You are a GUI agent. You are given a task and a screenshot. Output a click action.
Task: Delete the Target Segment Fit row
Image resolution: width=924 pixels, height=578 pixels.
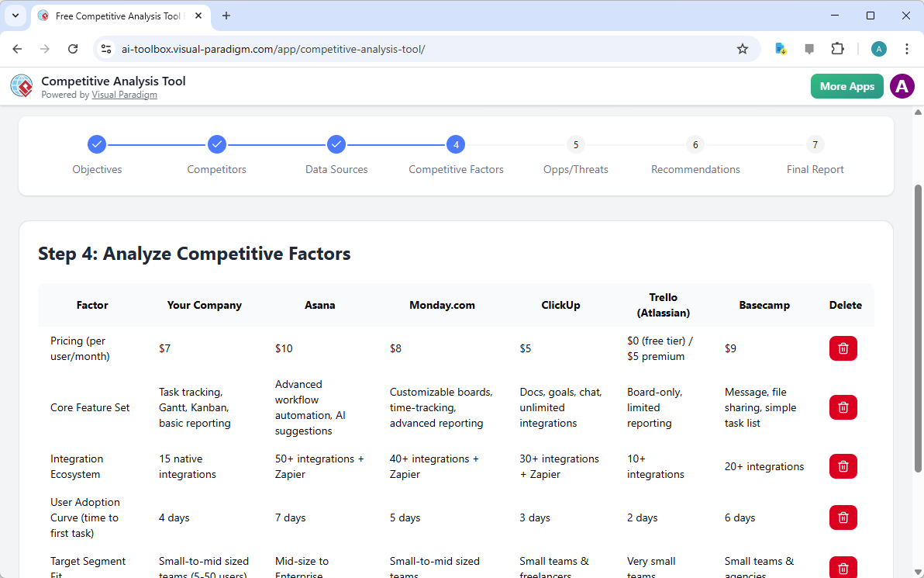[x=843, y=567]
